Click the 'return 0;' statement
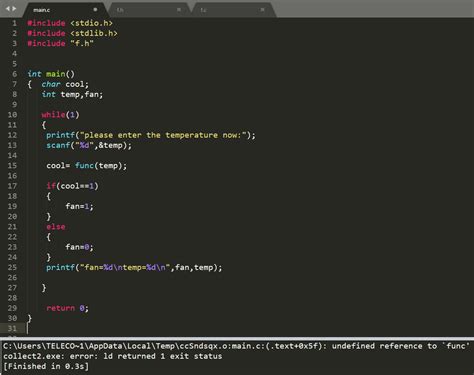The width and height of the screenshot is (474, 375). (x=67, y=308)
